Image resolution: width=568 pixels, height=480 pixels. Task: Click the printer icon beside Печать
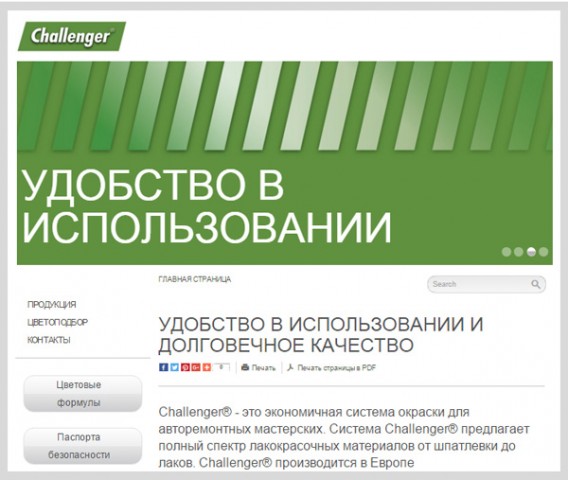(245, 367)
